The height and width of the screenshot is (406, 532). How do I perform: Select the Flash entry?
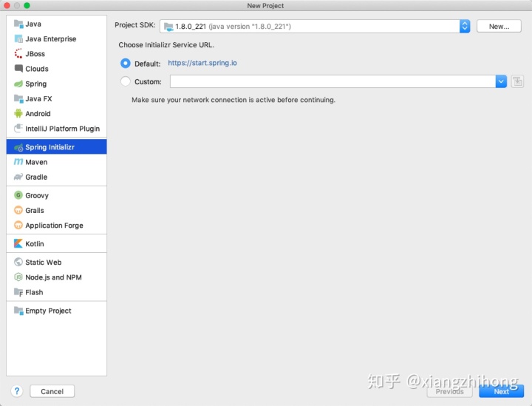(x=56, y=292)
